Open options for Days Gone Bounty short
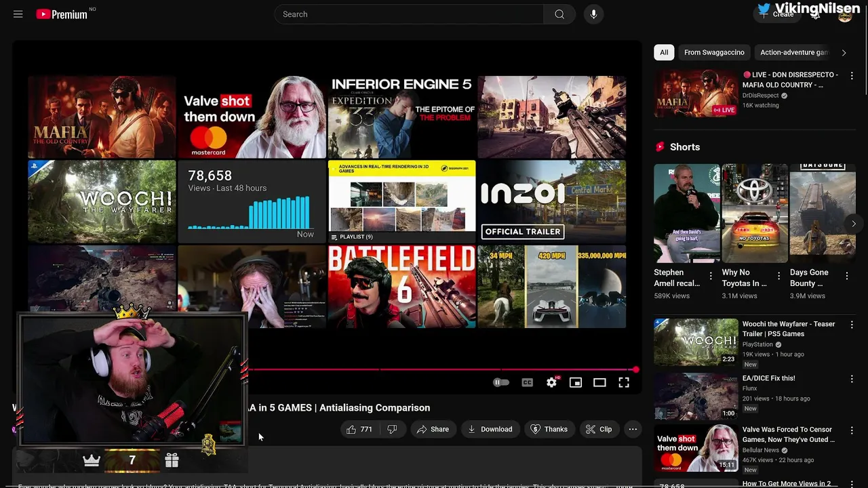 point(846,276)
